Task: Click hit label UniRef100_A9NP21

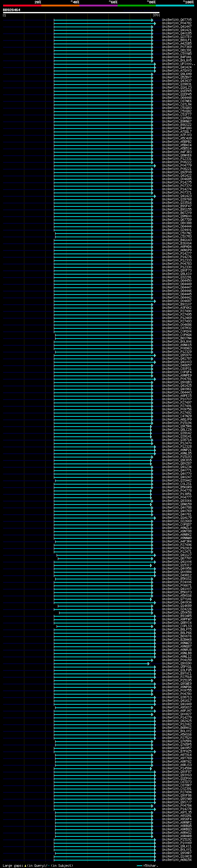Action: [177, 450]
